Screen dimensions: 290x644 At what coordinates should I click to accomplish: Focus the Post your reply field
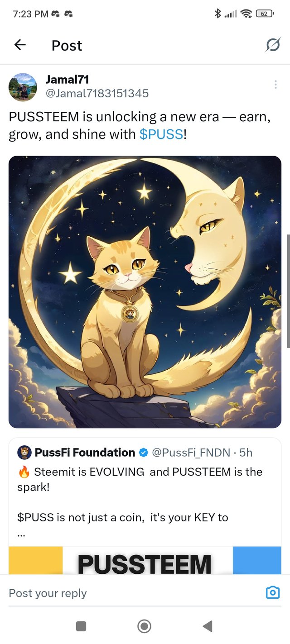[x=131, y=593]
